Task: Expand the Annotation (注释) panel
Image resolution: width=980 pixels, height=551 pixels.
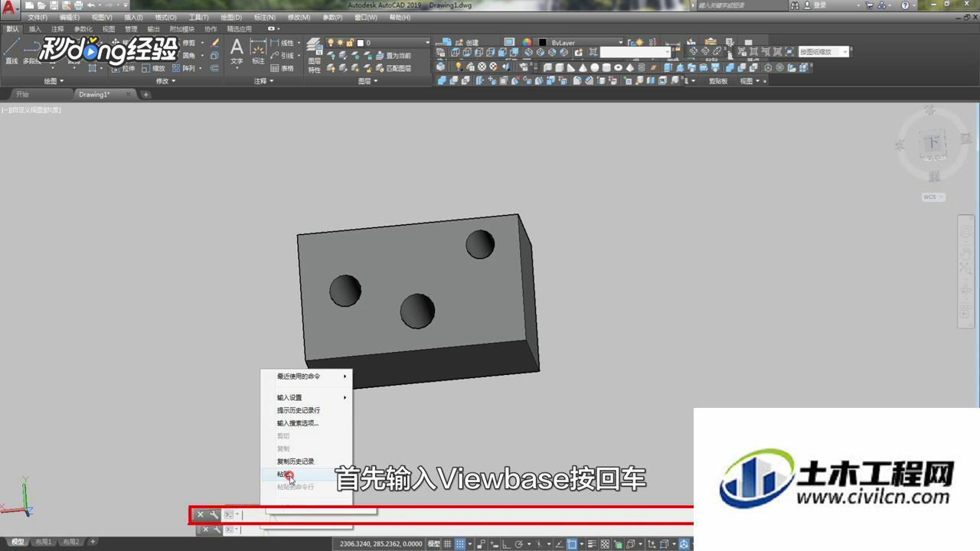Action: [x=264, y=80]
